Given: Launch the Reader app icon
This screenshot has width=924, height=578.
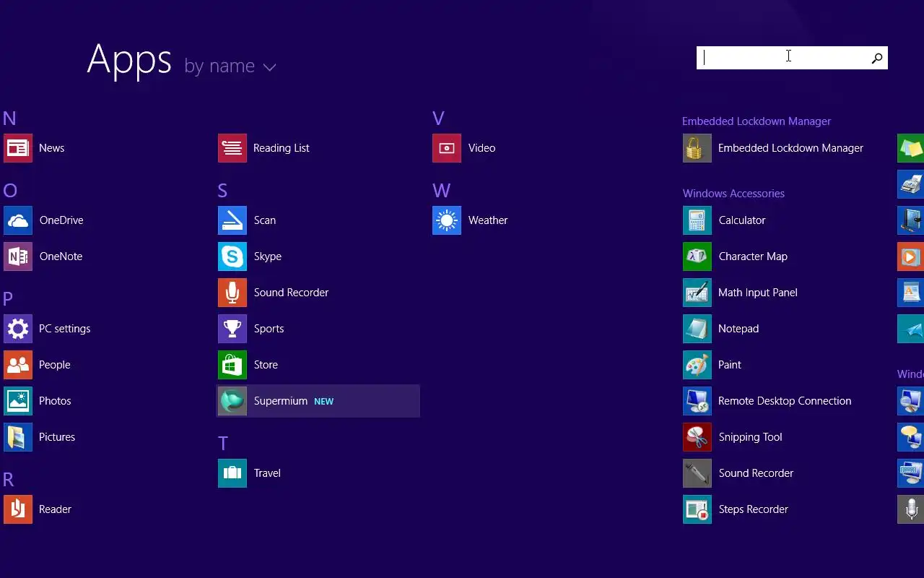Looking at the screenshot, I should pos(18,509).
